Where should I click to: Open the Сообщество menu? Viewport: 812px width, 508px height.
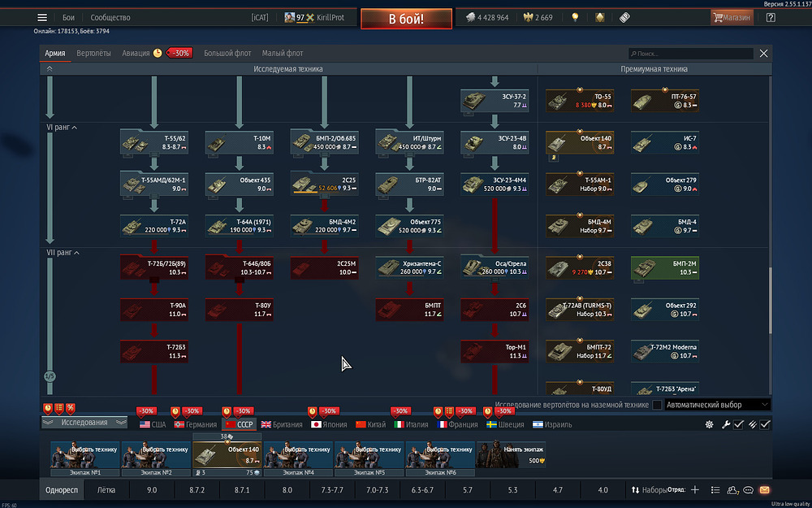tap(110, 18)
